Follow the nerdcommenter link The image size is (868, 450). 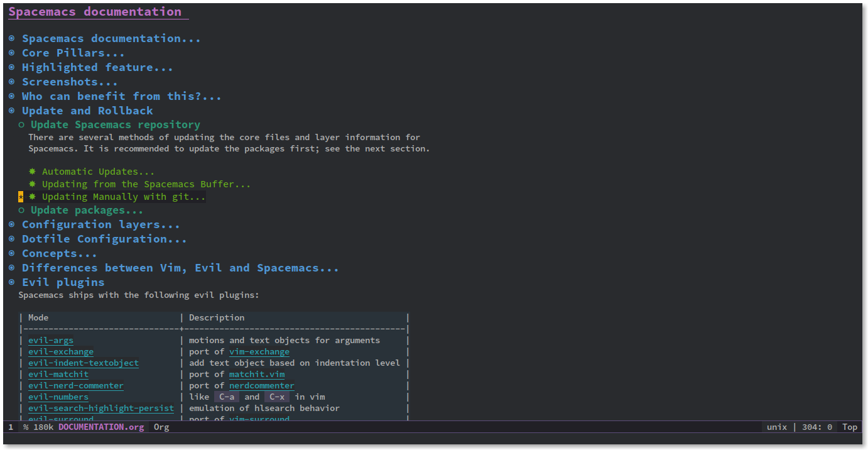pos(262,386)
